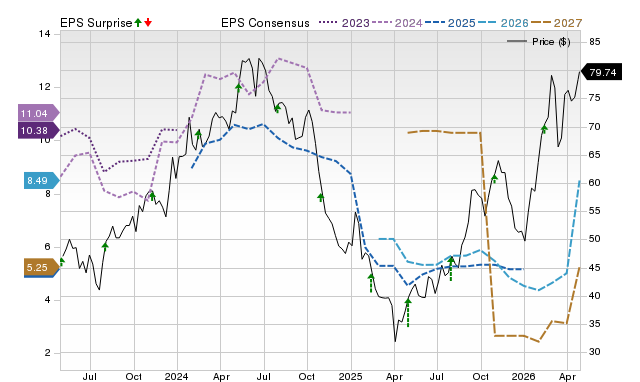Click the 14 label on the EPS axis

[44, 34]
